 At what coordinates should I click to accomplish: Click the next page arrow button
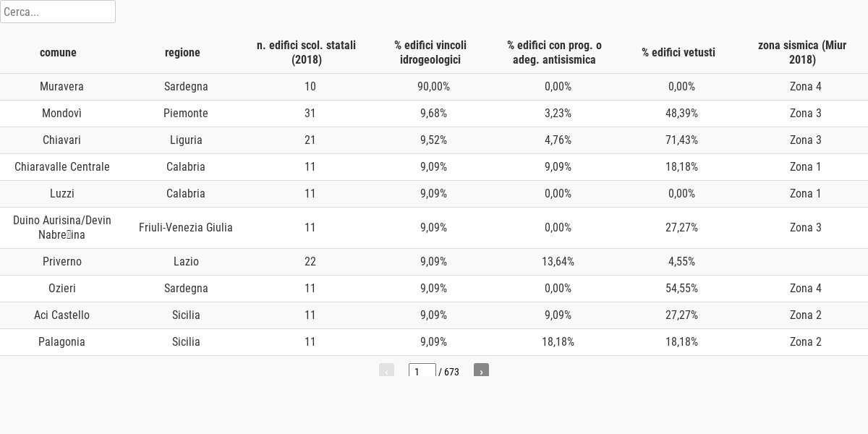[x=481, y=370]
